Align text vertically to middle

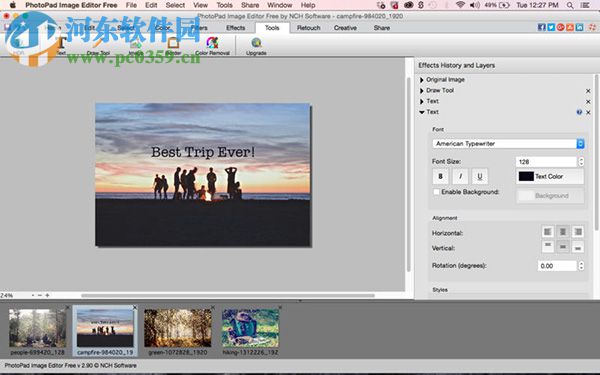point(563,247)
